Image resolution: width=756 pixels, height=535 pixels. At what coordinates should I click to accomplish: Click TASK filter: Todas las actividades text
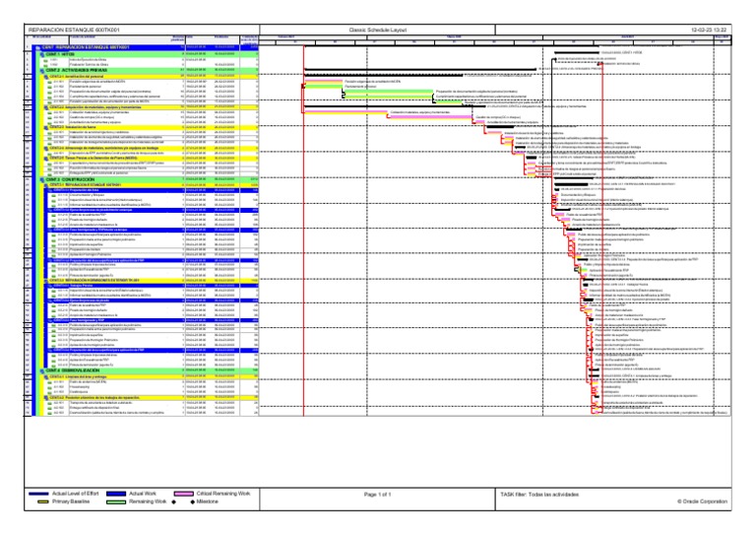pos(539,495)
